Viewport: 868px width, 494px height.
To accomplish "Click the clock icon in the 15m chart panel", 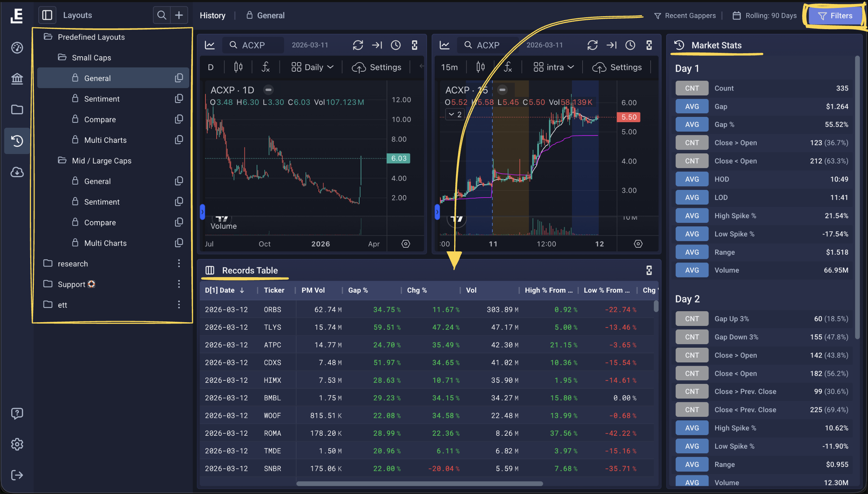I will 630,45.
